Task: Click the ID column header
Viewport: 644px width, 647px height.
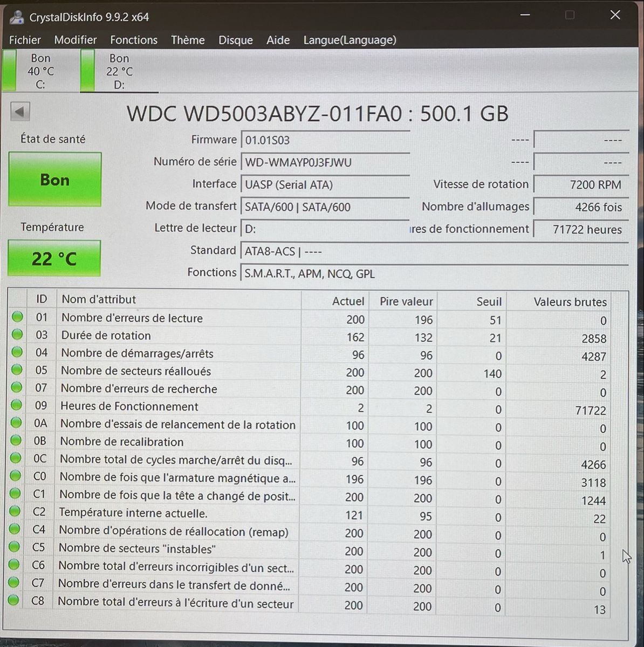Action: tap(41, 299)
